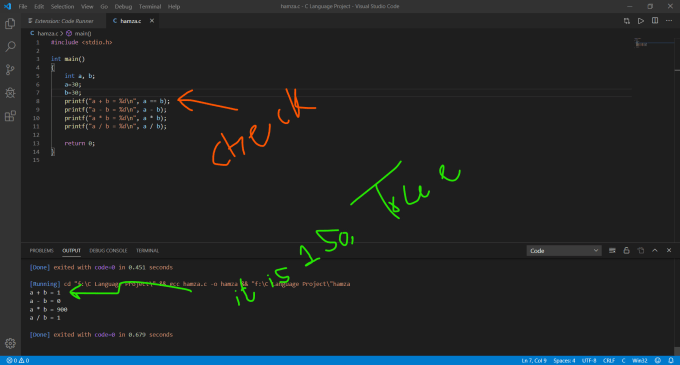
Task: Clear the output panel
Action: [612, 251]
